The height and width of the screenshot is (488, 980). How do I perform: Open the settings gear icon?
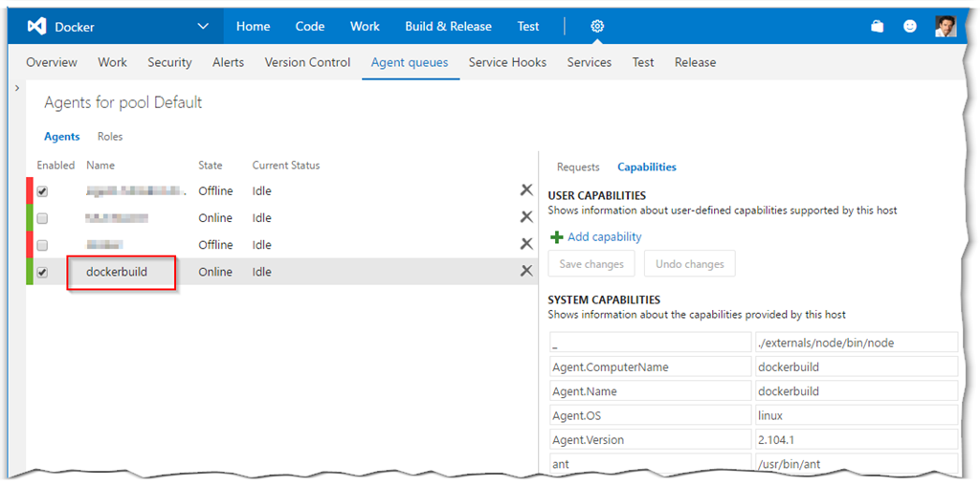point(597,27)
